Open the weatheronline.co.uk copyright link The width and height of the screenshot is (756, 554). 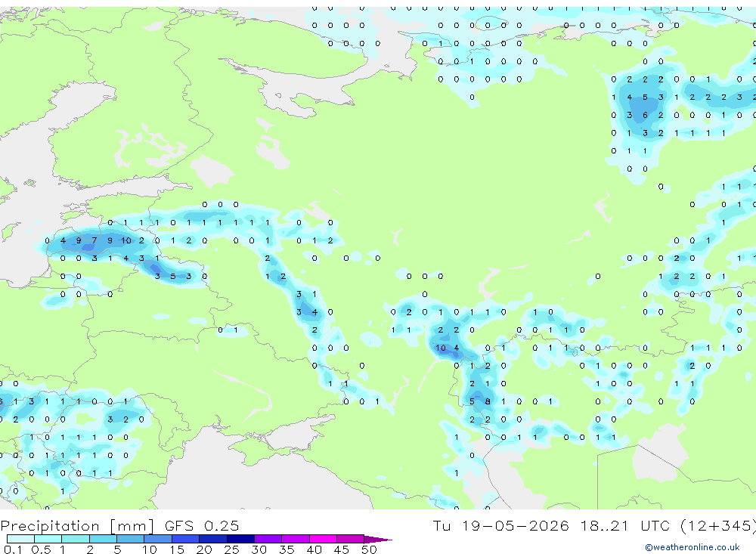pyautogui.click(x=692, y=547)
